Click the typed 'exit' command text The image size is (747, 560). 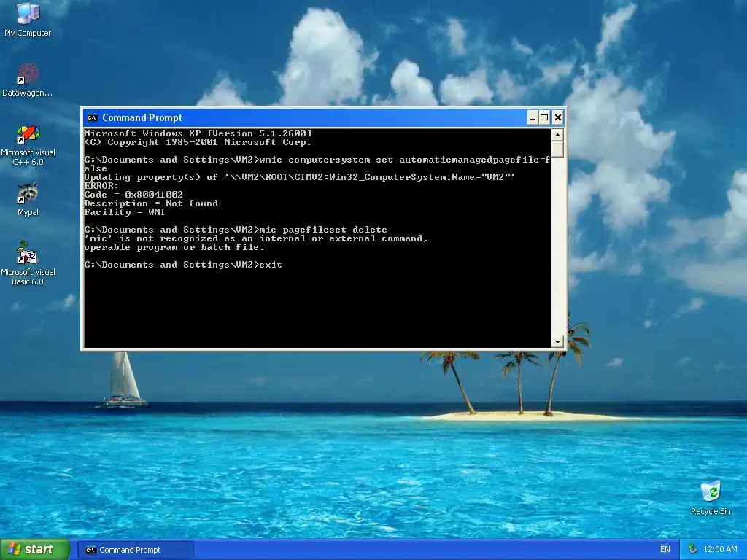pyautogui.click(x=271, y=265)
